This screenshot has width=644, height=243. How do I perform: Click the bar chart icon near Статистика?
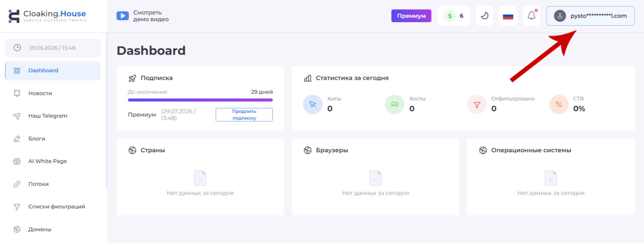click(x=308, y=78)
